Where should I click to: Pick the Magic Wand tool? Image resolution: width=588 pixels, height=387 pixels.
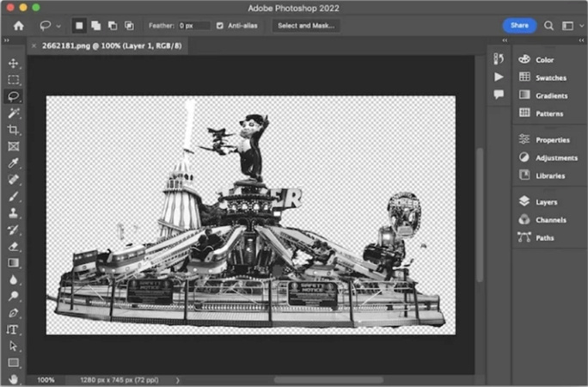click(x=13, y=113)
